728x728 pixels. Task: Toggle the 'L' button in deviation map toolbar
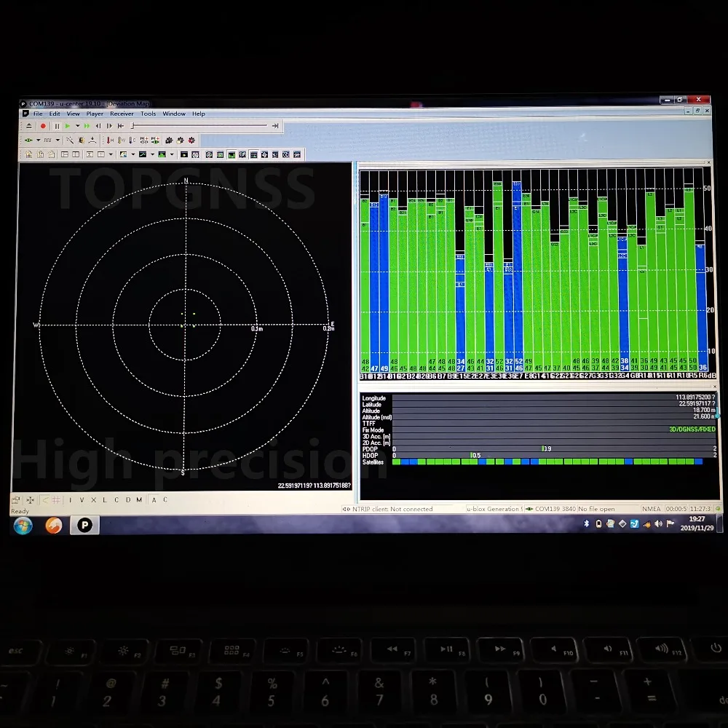click(104, 500)
